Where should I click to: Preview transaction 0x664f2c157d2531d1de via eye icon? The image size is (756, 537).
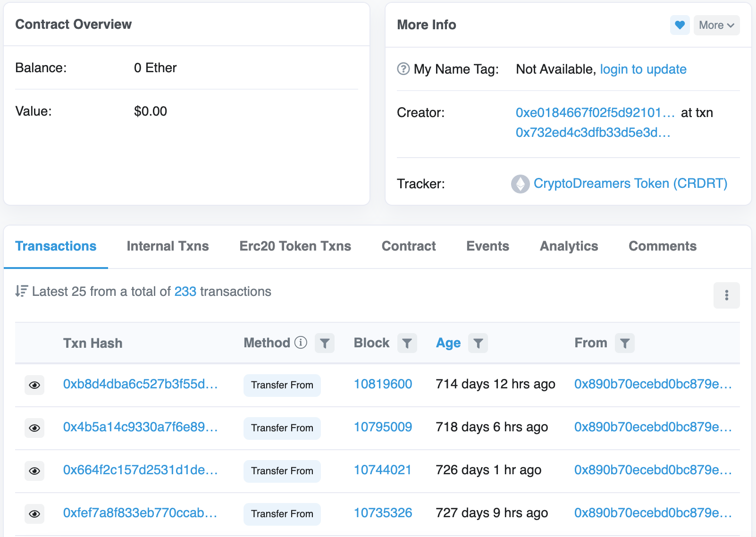34,471
